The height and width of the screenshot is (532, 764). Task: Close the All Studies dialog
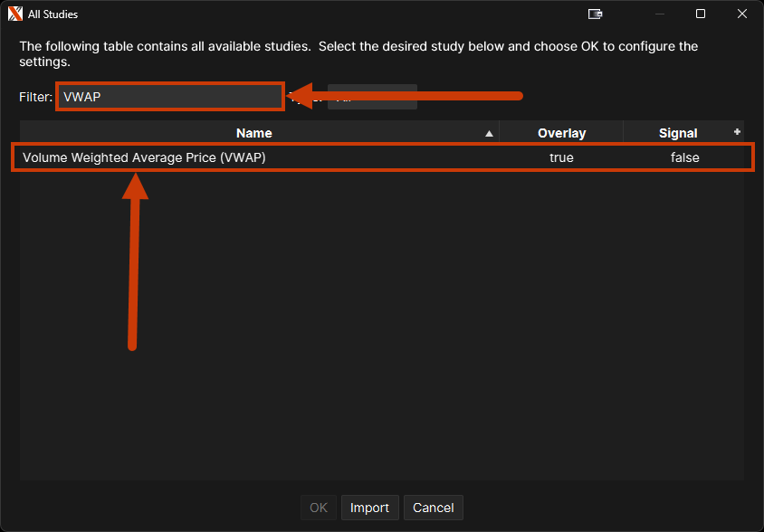[741, 14]
